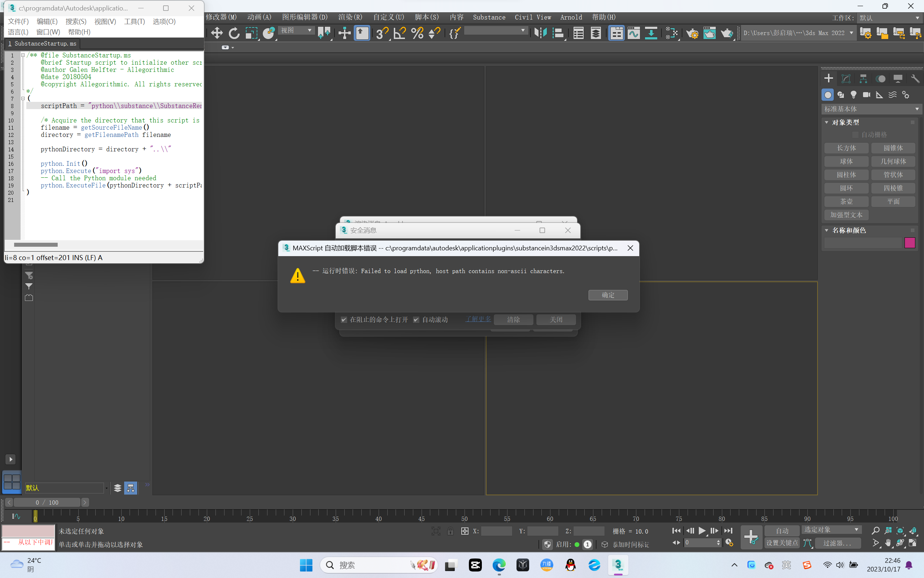
Task: Toggle 自动 auto key mode
Action: 781,531
